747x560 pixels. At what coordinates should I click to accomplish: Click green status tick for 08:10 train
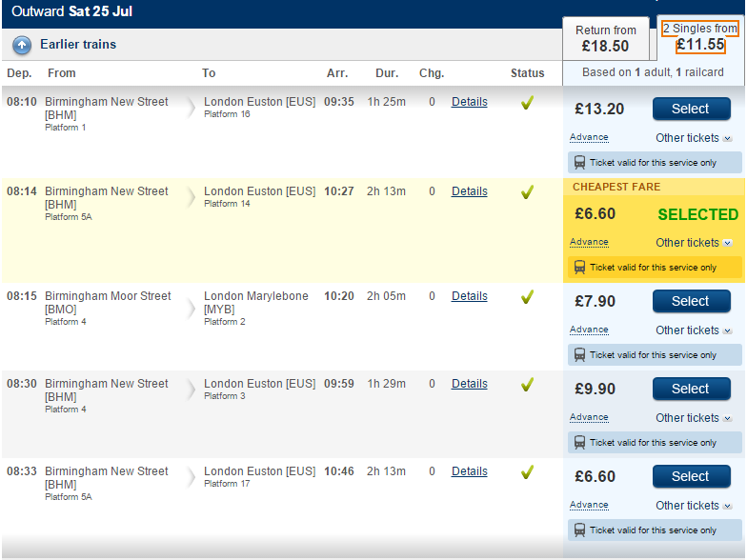[527, 103]
